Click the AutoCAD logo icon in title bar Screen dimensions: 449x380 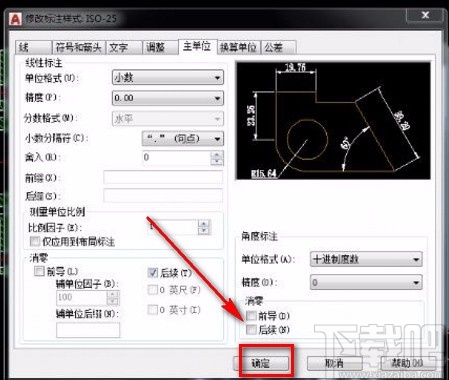coord(15,19)
